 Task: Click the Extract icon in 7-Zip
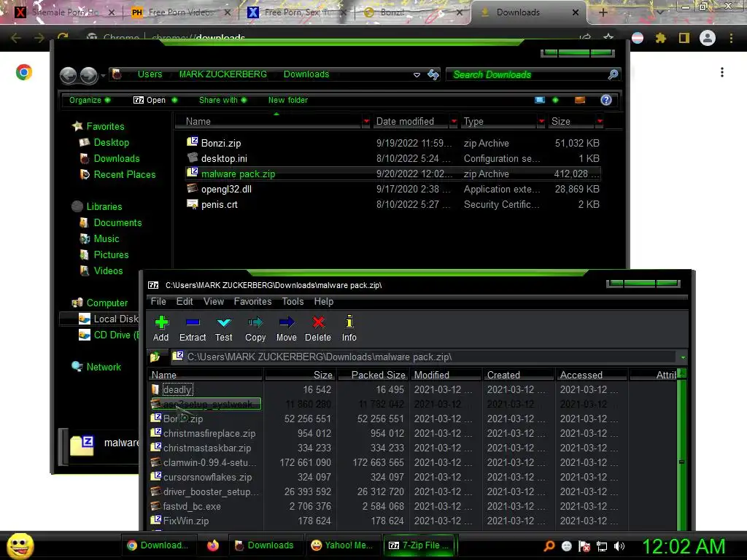[x=193, y=322]
